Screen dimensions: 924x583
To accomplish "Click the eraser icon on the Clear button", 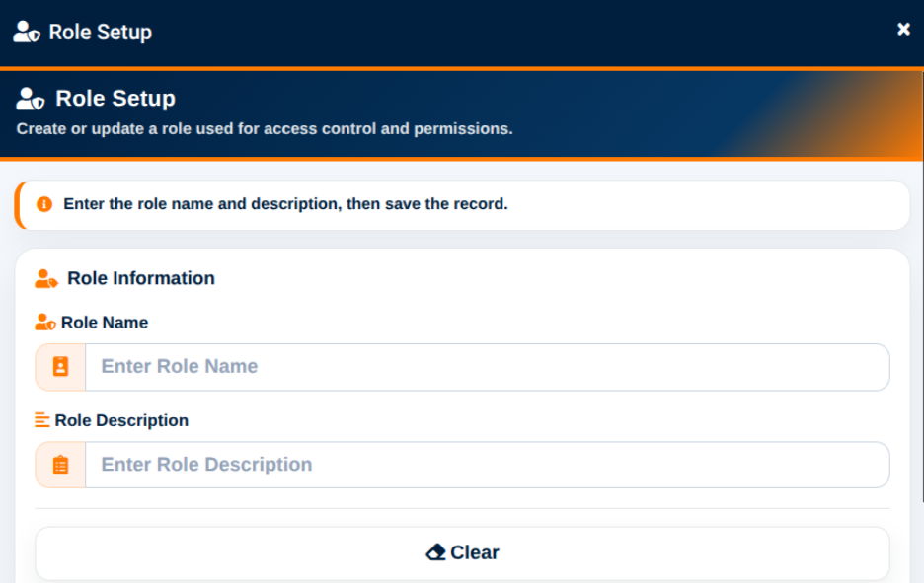I will pyautogui.click(x=435, y=552).
